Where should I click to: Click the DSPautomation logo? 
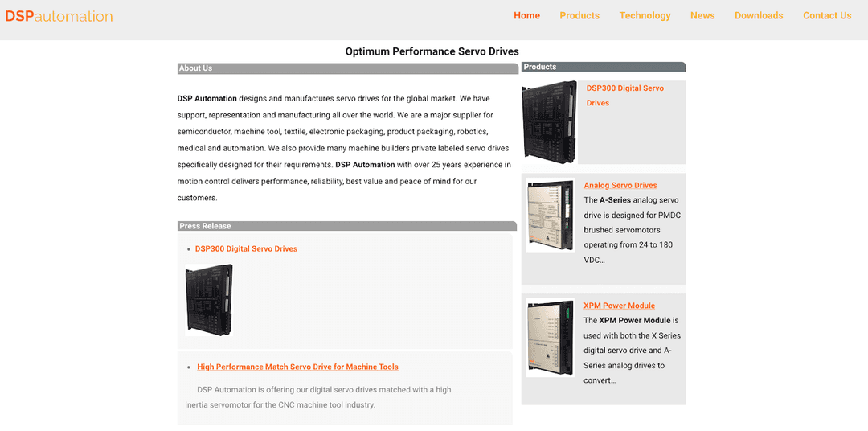point(59,17)
